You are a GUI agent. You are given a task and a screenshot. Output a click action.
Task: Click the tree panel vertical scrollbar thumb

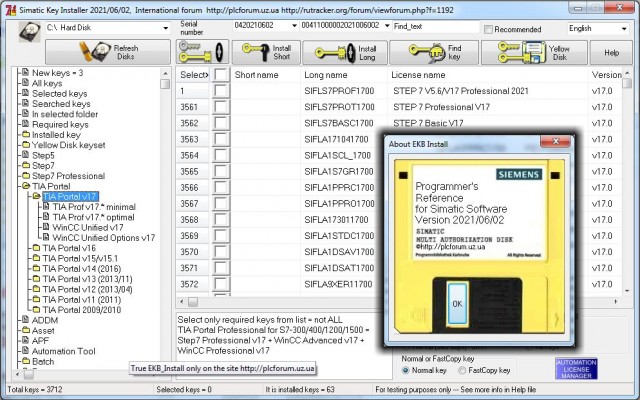click(x=165, y=84)
